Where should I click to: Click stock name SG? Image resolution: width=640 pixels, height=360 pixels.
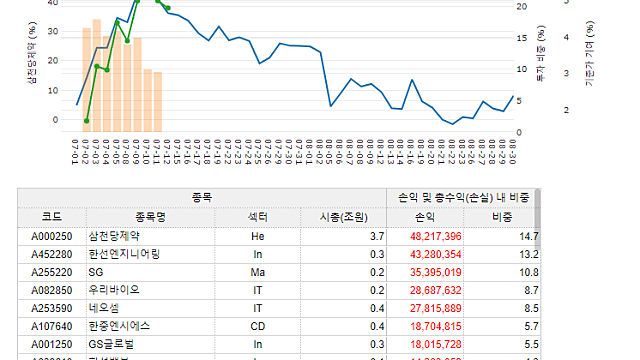pyautogui.click(x=96, y=272)
